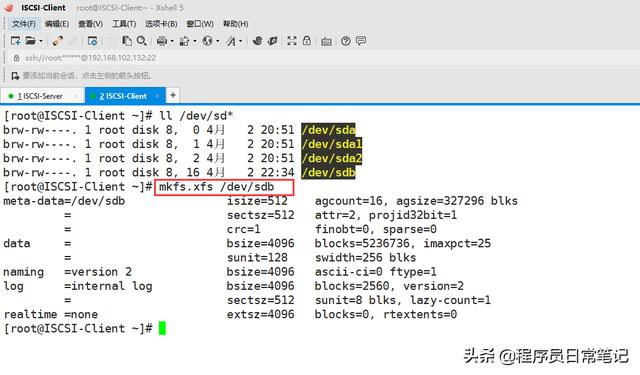
Task: Click the lock icon in address bar
Action: [16, 58]
